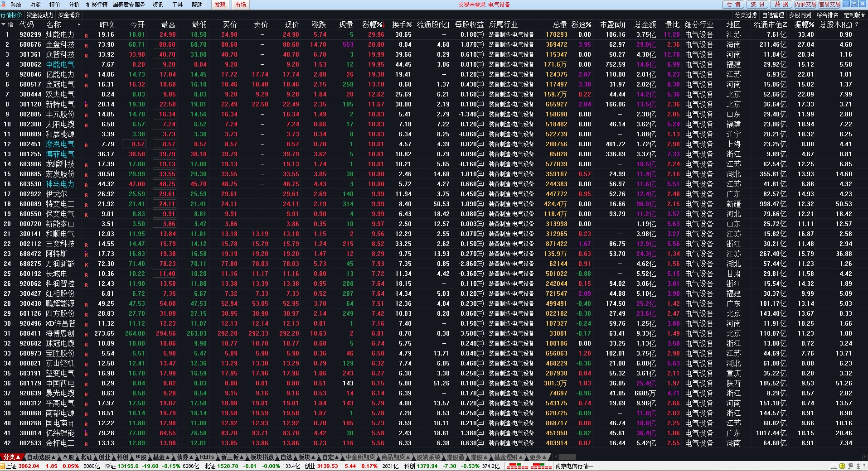Open the 市场 tab in top bar
868x471 pixels.
240,5
